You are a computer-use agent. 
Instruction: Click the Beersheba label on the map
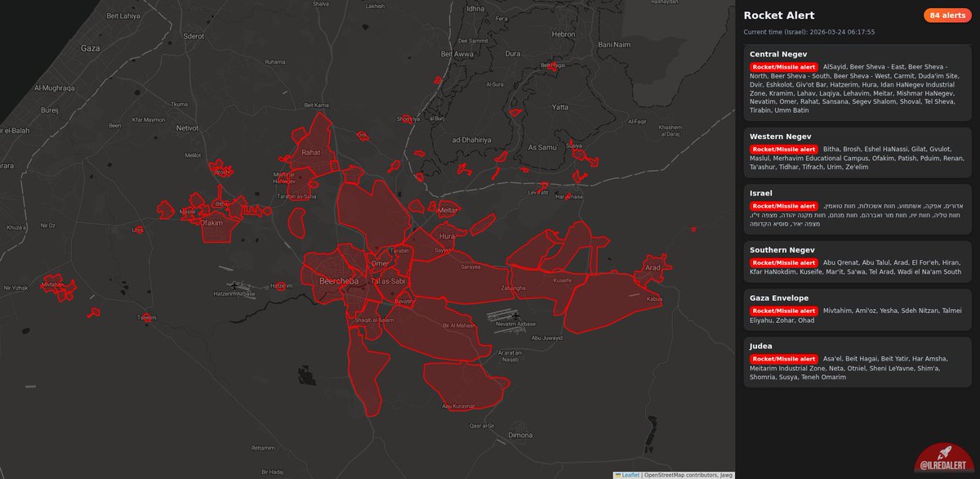[x=340, y=280]
